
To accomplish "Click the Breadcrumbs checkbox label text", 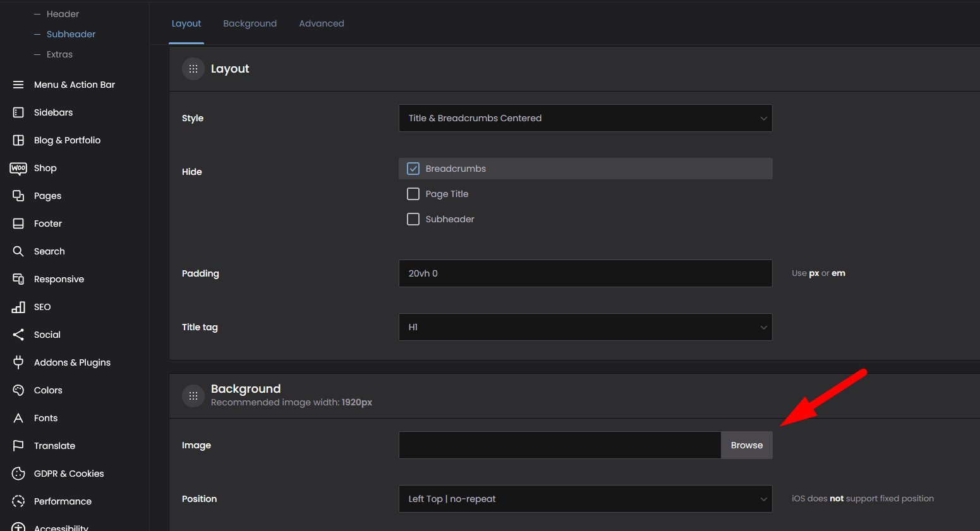I will click(x=456, y=169).
